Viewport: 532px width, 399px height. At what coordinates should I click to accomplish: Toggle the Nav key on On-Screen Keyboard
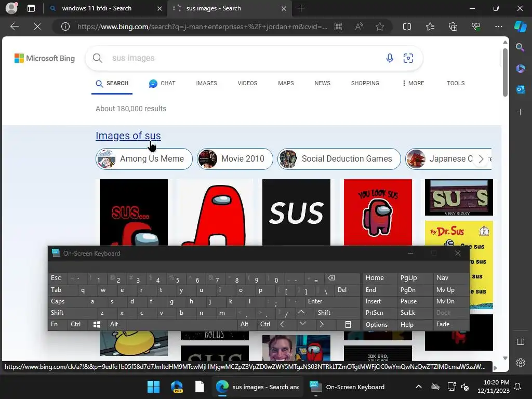point(451,278)
